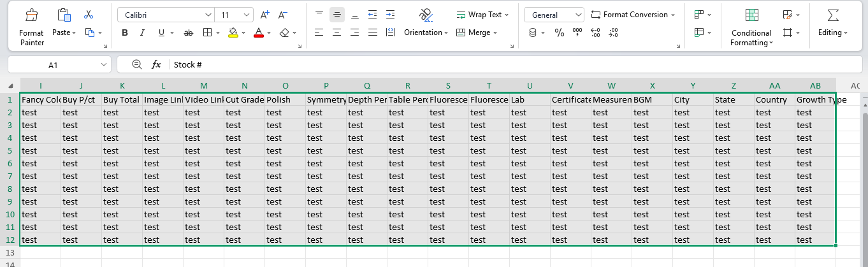Increase font size with the A+ icon

pyautogui.click(x=265, y=15)
